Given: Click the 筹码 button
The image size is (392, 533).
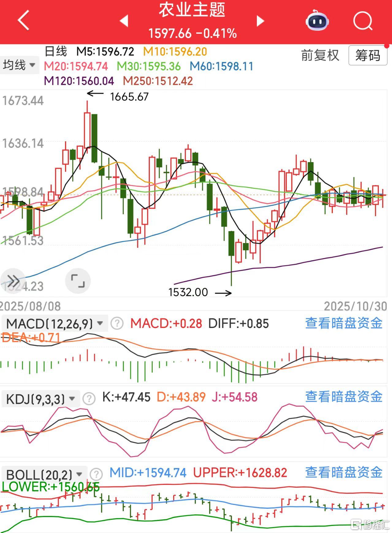Looking at the screenshot, I should [x=367, y=56].
